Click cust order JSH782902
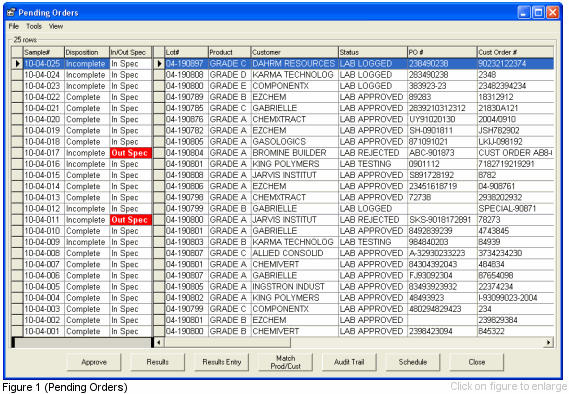569x394 pixels. [x=515, y=131]
